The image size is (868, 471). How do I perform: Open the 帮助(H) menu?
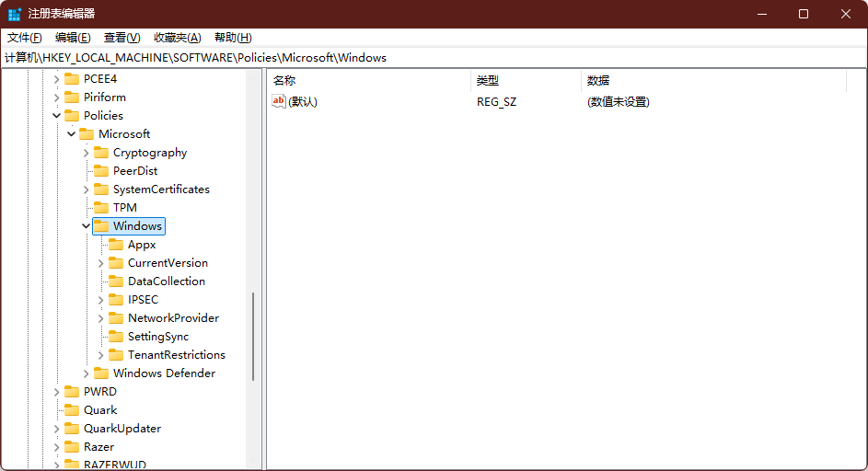point(233,38)
